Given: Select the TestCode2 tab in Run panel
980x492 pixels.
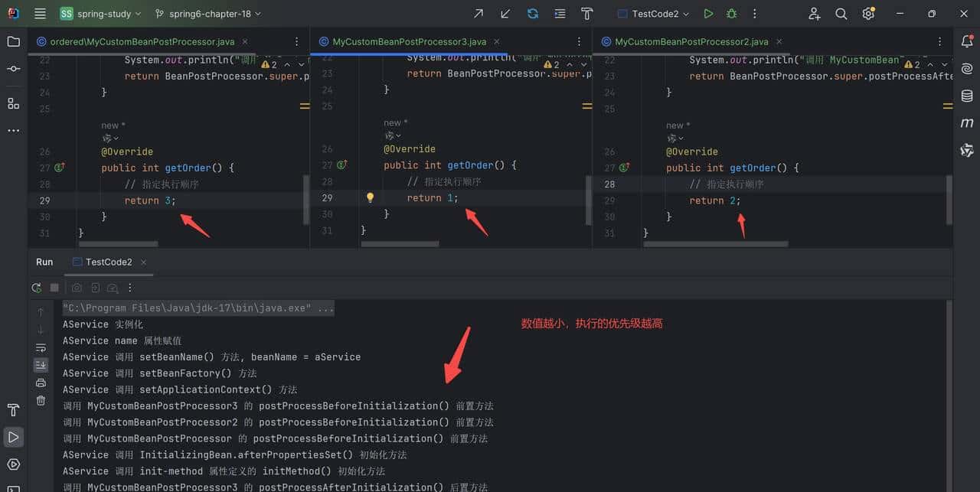Looking at the screenshot, I should pos(108,262).
